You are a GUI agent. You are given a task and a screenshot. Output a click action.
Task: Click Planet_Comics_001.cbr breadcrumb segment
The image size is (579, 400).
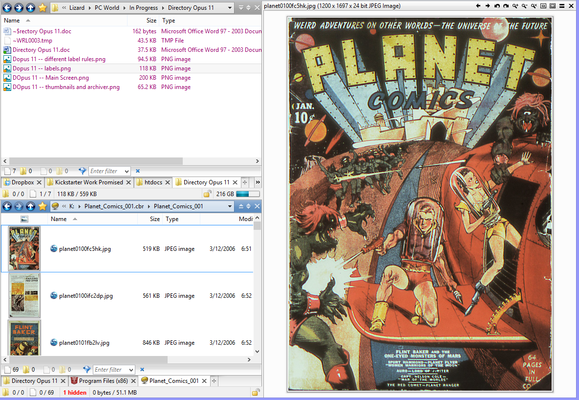[x=114, y=206]
